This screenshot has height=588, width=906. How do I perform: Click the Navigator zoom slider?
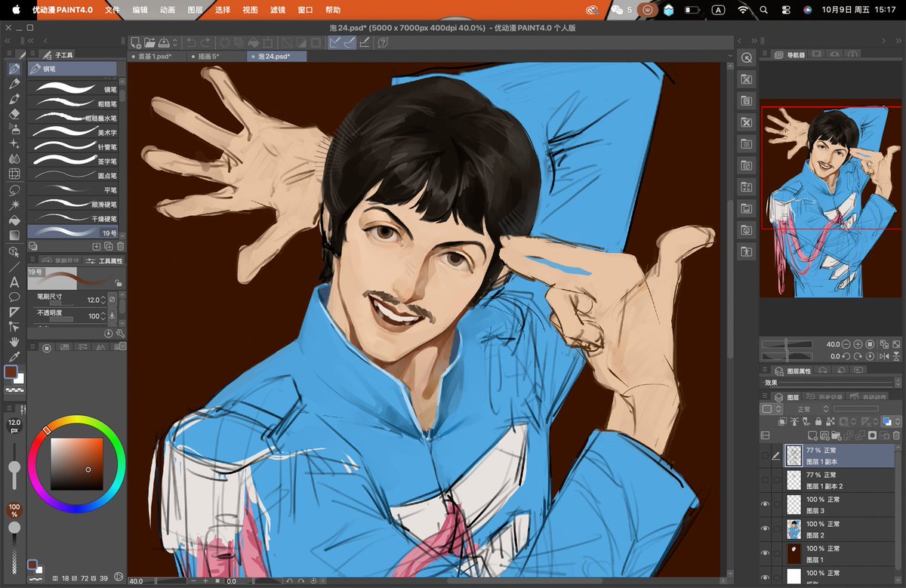pos(787,344)
